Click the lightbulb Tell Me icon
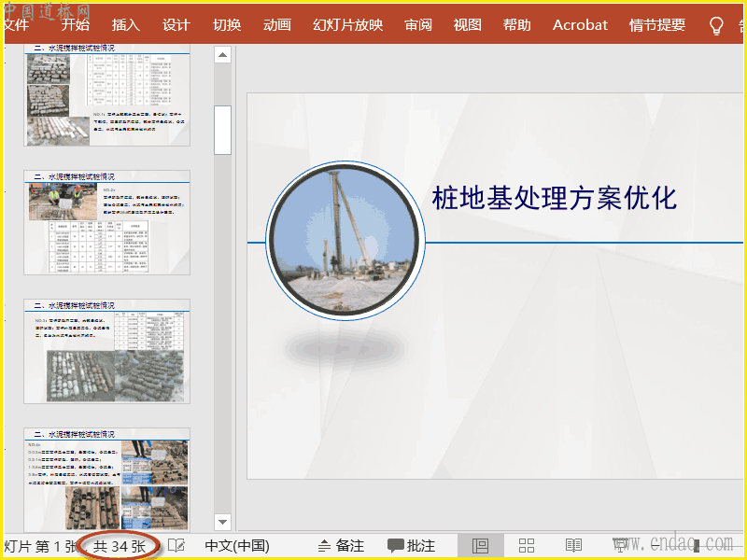This screenshot has width=747, height=560. click(716, 26)
